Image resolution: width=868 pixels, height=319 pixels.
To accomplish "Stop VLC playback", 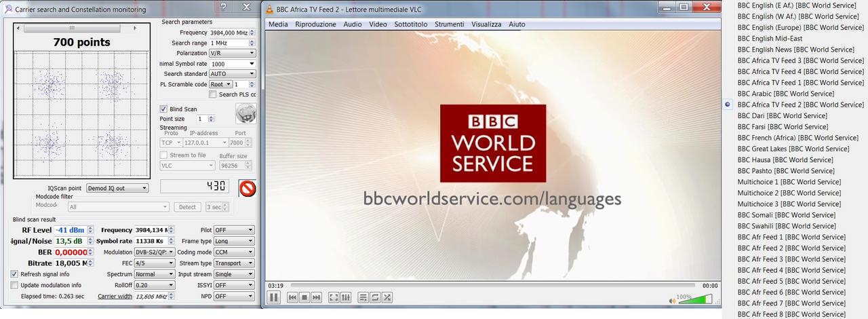I will (x=304, y=297).
